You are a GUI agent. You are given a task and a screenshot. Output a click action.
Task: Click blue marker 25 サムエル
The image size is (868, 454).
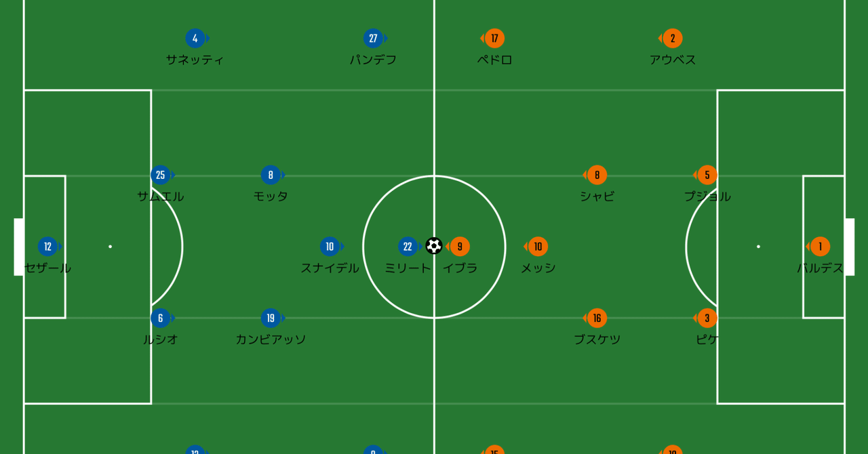(x=161, y=175)
